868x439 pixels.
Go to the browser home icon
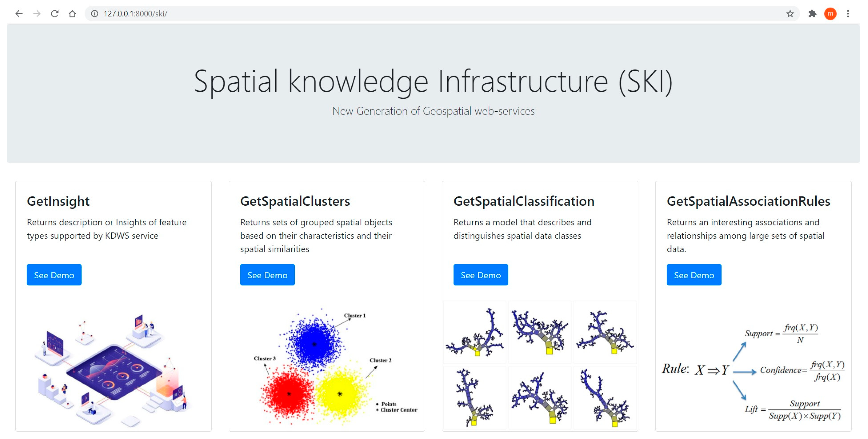click(x=72, y=14)
